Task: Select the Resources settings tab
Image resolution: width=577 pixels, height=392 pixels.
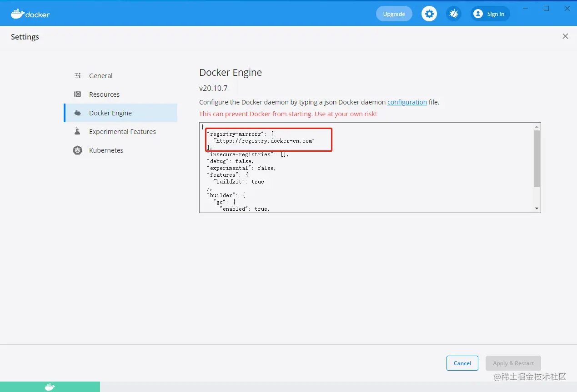Action: 120,94
